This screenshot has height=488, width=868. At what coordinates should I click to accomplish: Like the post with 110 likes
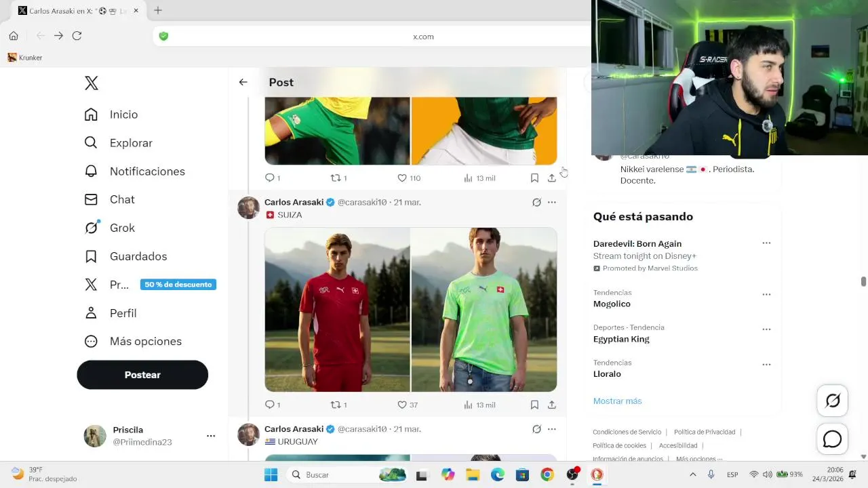[409, 178]
